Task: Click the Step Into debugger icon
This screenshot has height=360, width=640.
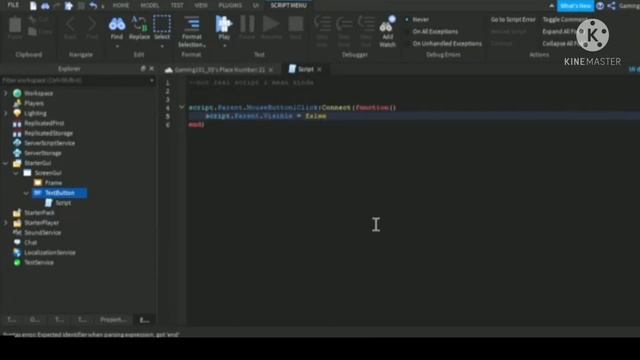Action: [x=322, y=24]
